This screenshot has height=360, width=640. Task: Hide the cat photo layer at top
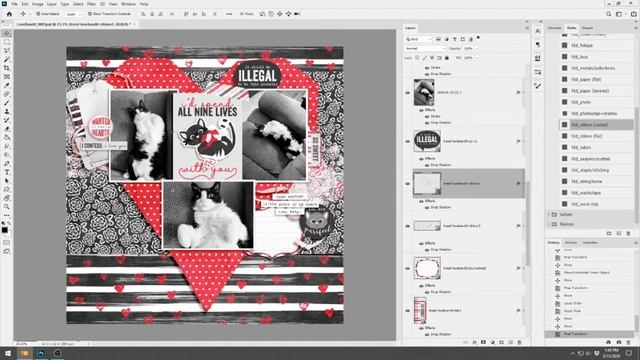(408, 93)
